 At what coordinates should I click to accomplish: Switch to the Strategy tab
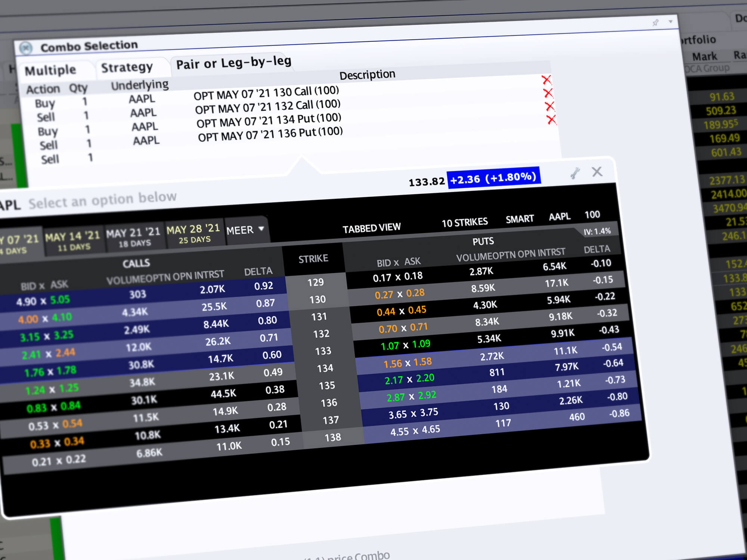click(127, 68)
